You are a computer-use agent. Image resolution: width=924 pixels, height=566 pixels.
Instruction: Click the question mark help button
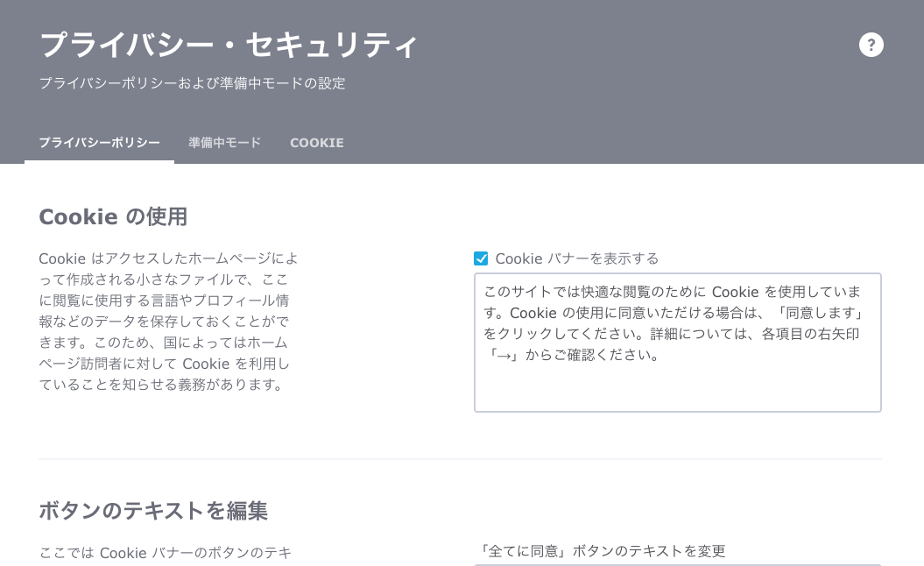[871, 45]
